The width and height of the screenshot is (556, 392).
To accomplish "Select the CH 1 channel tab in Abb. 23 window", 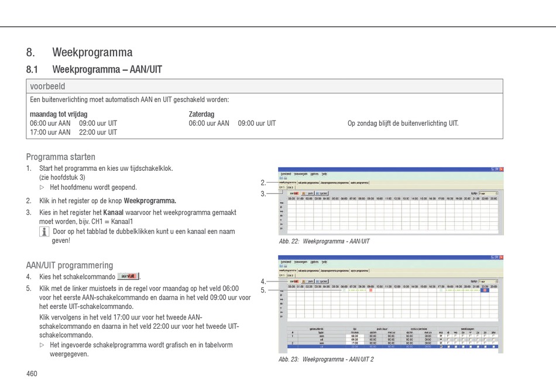I will (x=282, y=276).
